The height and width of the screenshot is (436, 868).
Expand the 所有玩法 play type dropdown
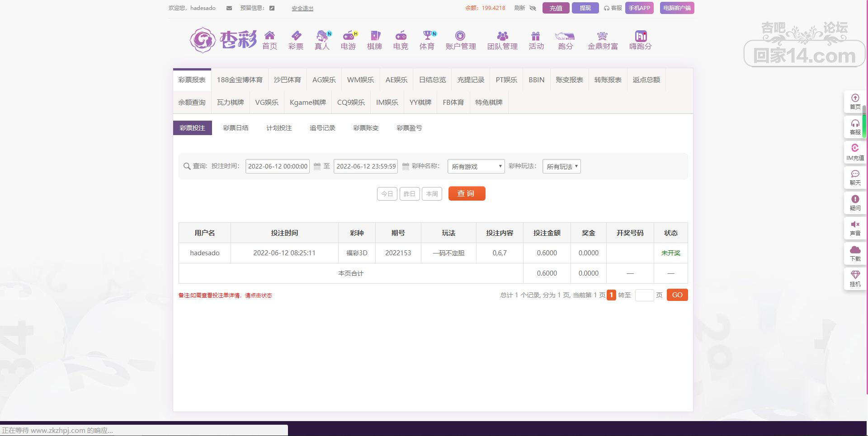[561, 166]
